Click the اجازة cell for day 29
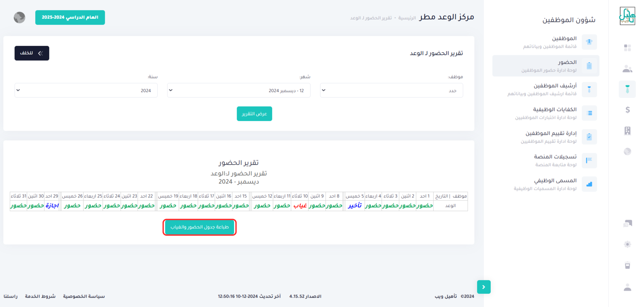Viewport: 644px width, 307px height. click(x=52, y=206)
